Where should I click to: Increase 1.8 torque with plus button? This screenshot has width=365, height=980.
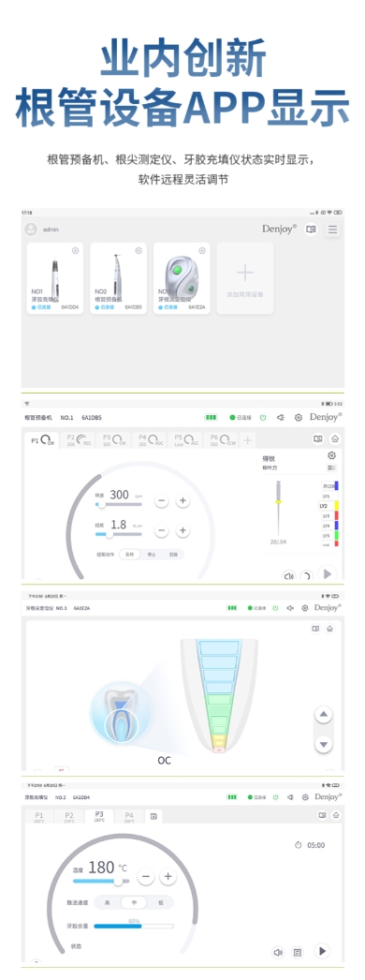click(182, 530)
